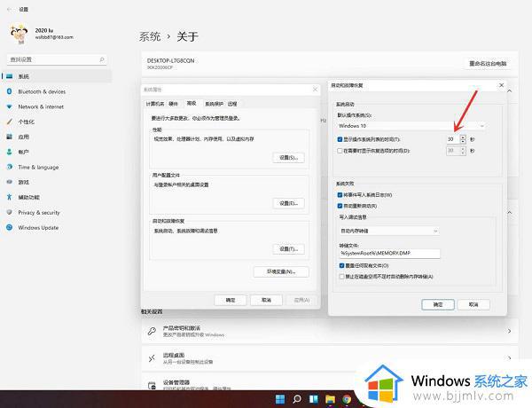Screen dimensions: 532x408
Task: Confirm 启动和故障恢复 dialog with 确定
Action: [x=438, y=304]
